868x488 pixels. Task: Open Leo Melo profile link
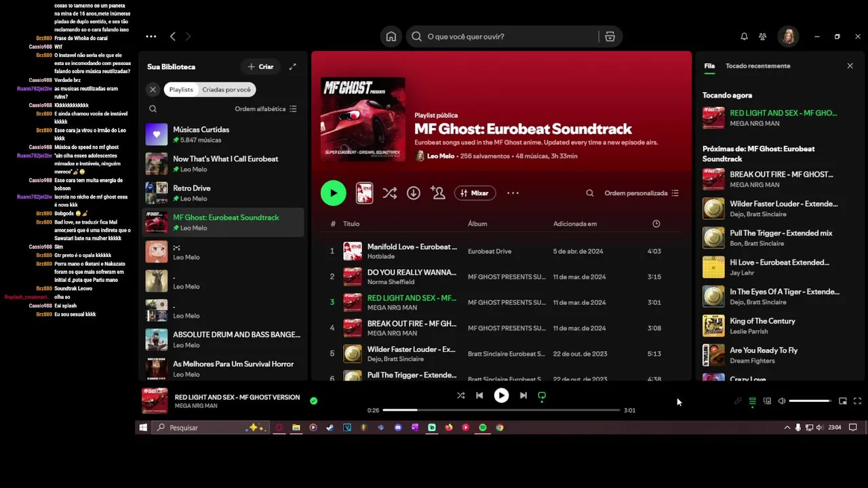point(441,156)
